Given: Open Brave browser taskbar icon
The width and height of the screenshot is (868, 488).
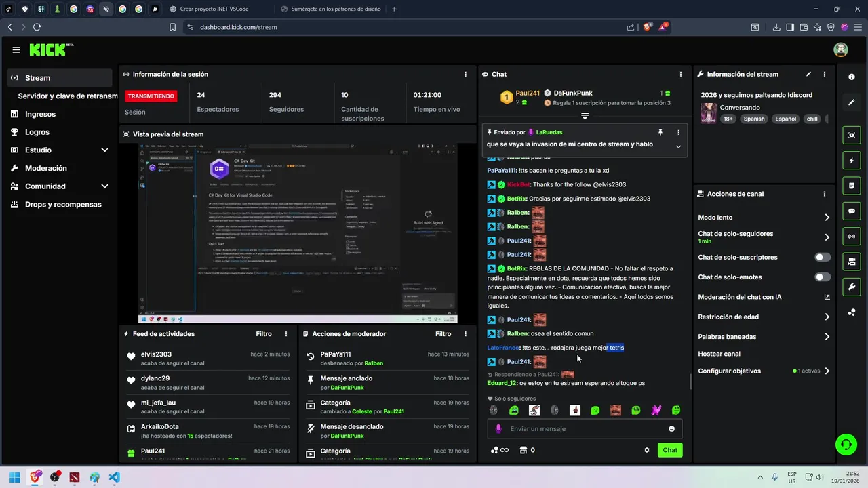Looking at the screenshot, I should [x=35, y=477].
